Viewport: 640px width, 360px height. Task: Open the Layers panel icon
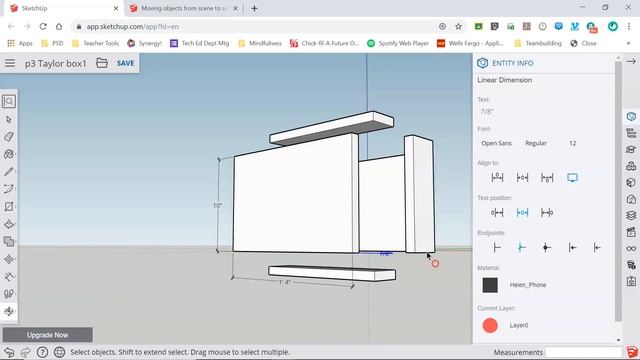[631, 215]
